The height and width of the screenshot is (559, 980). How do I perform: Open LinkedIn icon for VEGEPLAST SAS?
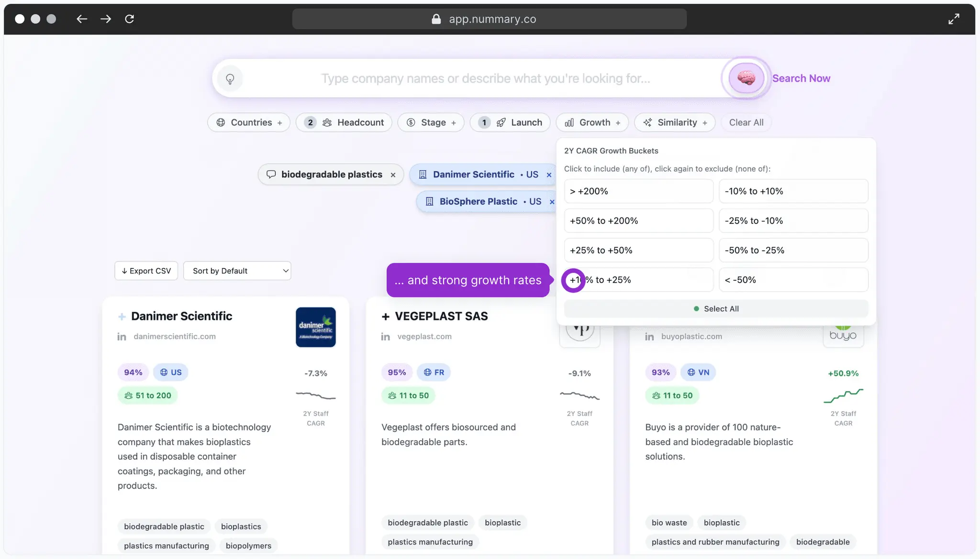[386, 337]
